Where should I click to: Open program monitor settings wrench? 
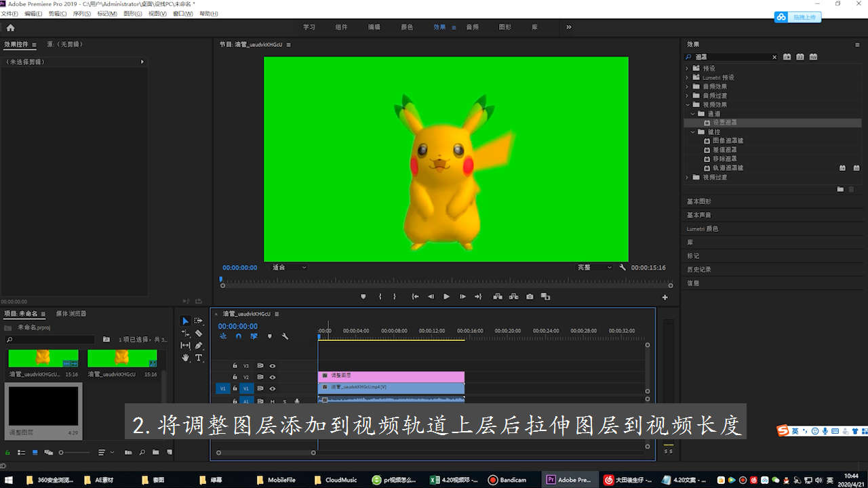[x=623, y=268]
